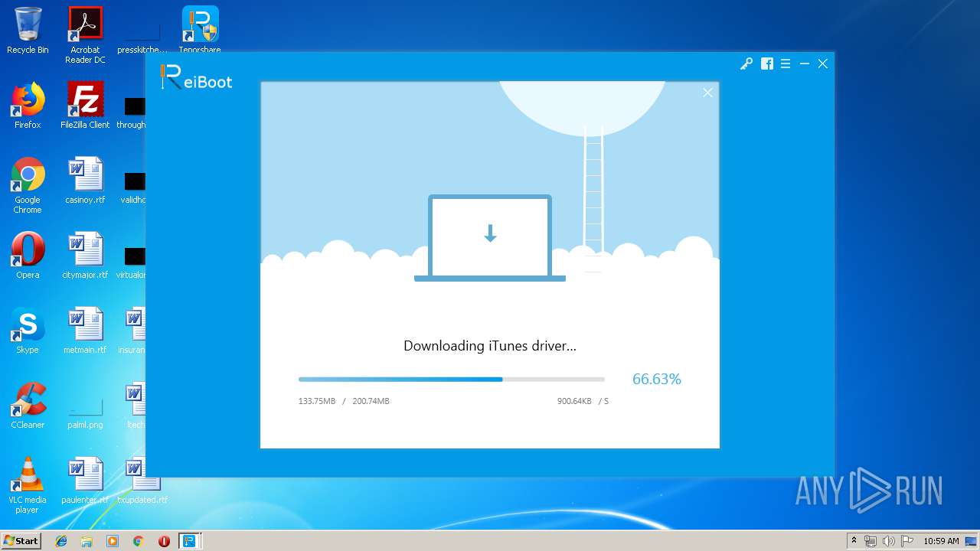980x551 pixels.
Task: Open txupdated.rtf desktop file
Action: point(142,481)
